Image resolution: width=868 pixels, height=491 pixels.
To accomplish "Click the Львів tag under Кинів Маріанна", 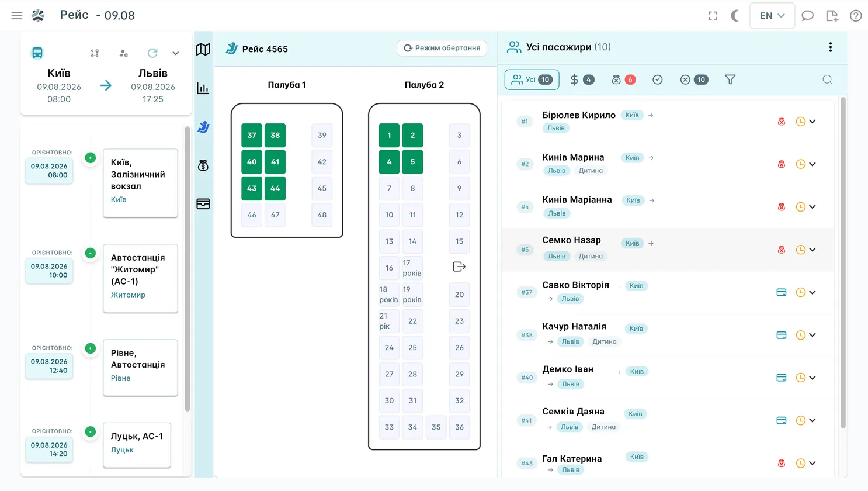I will [x=557, y=213].
